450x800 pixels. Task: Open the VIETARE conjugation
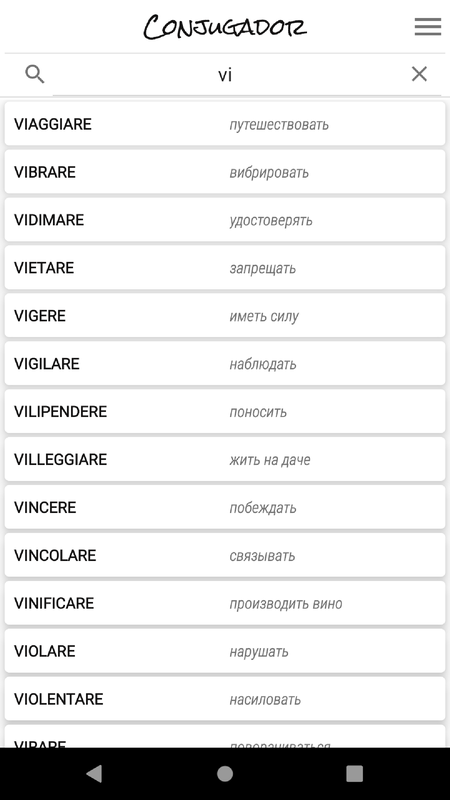225,268
